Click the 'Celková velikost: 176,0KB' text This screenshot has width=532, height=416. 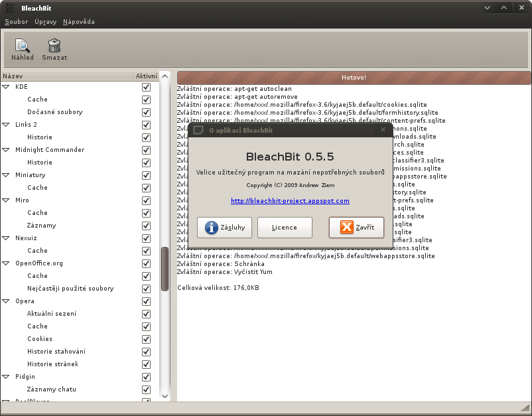tap(218, 288)
